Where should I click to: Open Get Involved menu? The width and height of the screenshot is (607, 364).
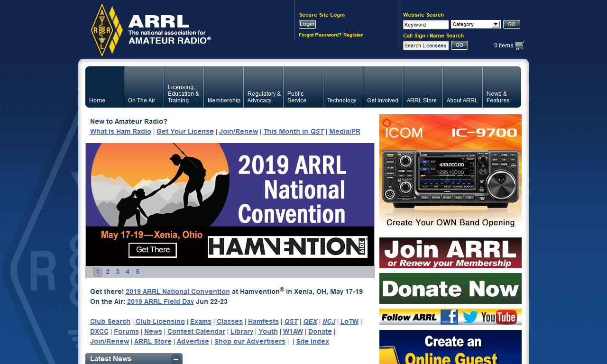pos(383,87)
